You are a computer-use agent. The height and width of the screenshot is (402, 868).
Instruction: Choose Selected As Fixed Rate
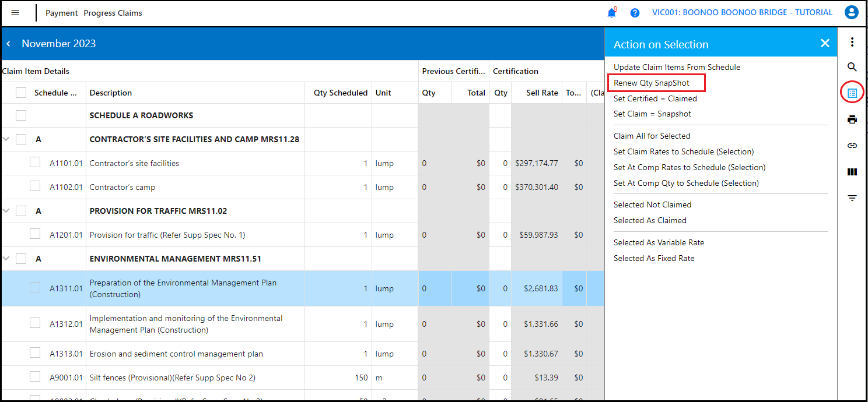[x=654, y=258]
